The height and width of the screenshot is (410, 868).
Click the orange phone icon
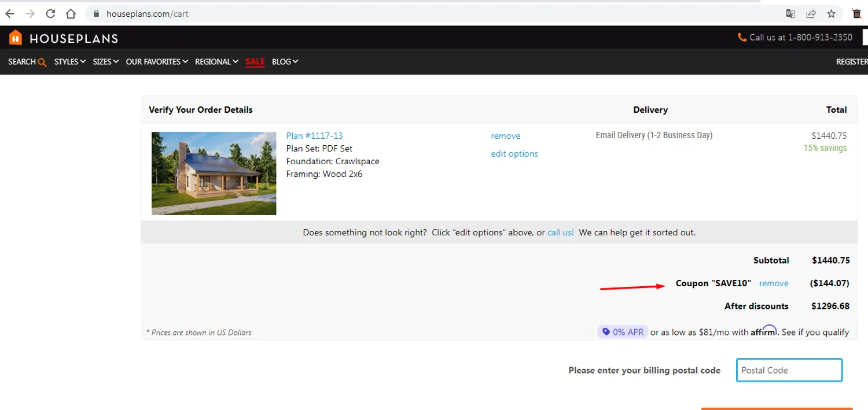[x=742, y=37]
